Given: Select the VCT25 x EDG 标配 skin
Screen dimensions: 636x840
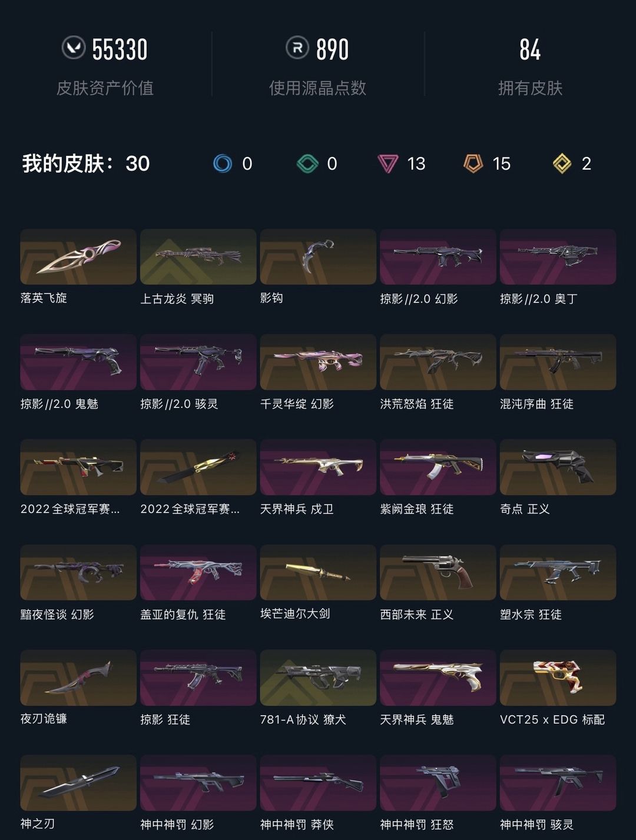Looking at the screenshot, I should pyautogui.click(x=558, y=678).
